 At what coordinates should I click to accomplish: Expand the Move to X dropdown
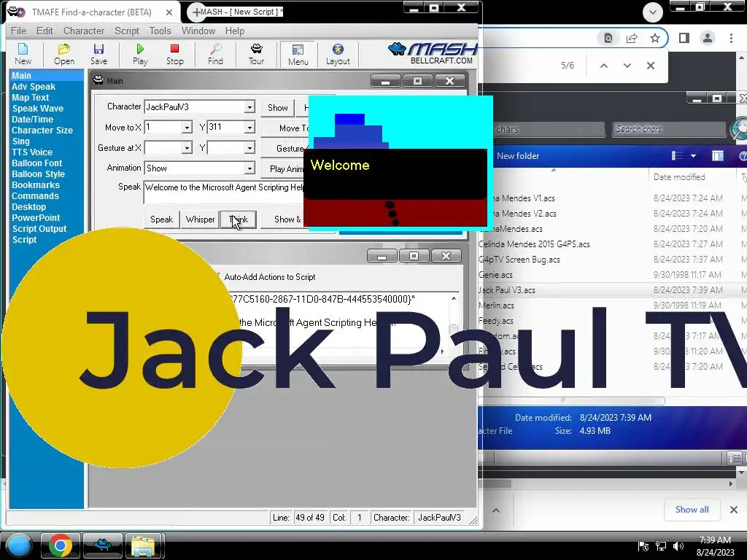[187, 128]
